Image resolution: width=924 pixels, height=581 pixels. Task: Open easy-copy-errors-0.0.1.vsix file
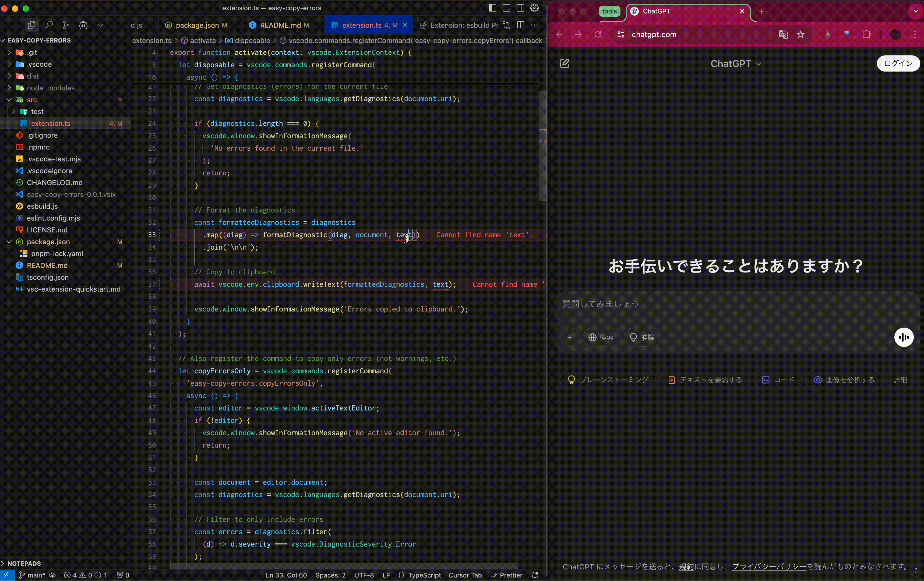point(65,194)
